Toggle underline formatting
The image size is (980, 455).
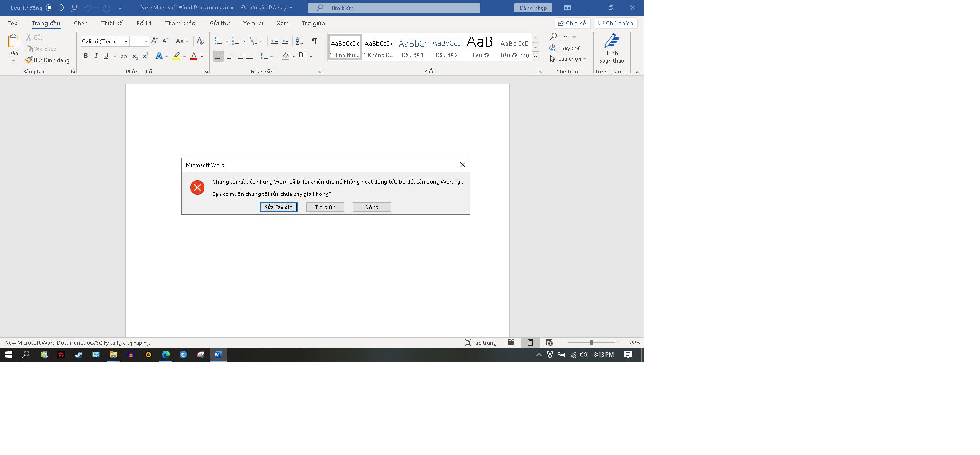[106, 56]
